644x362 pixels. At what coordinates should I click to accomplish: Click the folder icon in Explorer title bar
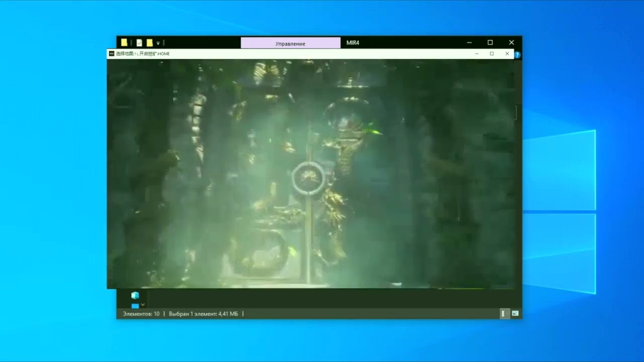(124, 43)
